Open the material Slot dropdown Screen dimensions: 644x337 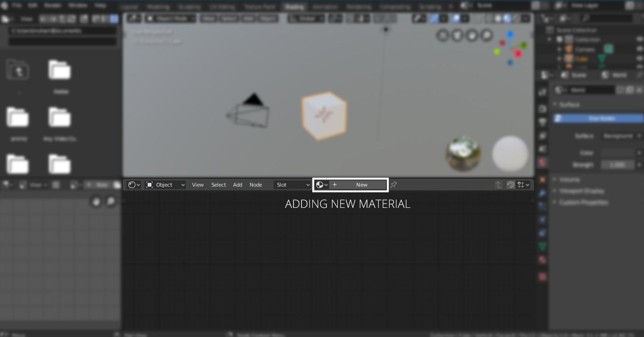click(x=292, y=185)
